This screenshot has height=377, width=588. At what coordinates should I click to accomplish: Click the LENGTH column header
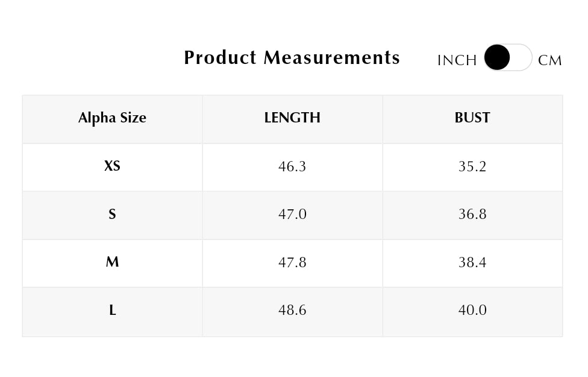(292, 118)
